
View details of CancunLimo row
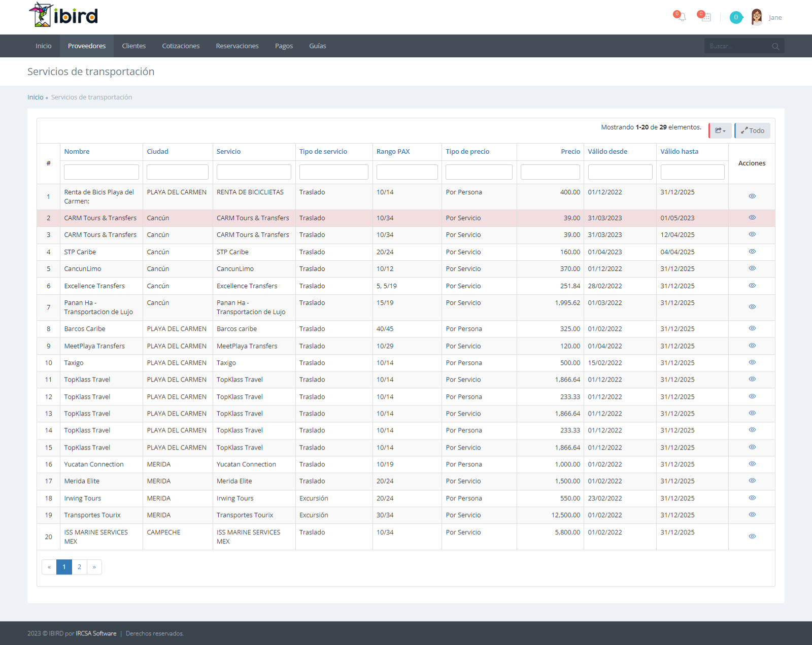(752, 268)
